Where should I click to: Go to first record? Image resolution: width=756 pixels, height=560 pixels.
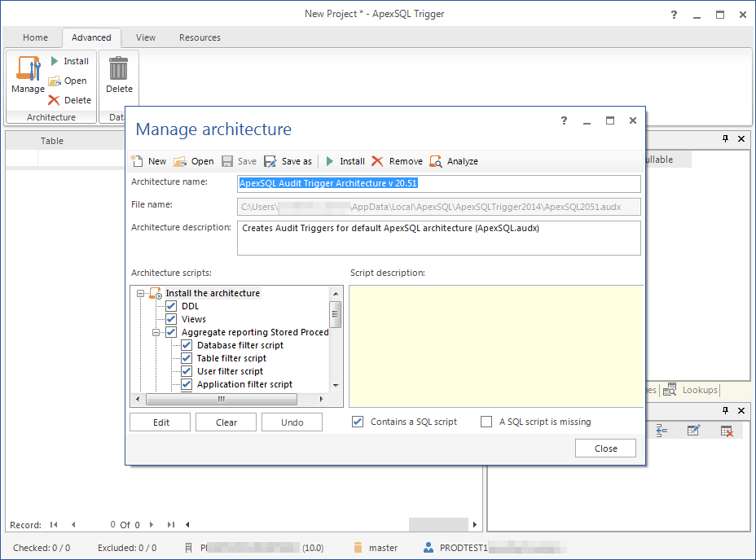point(54,524)
